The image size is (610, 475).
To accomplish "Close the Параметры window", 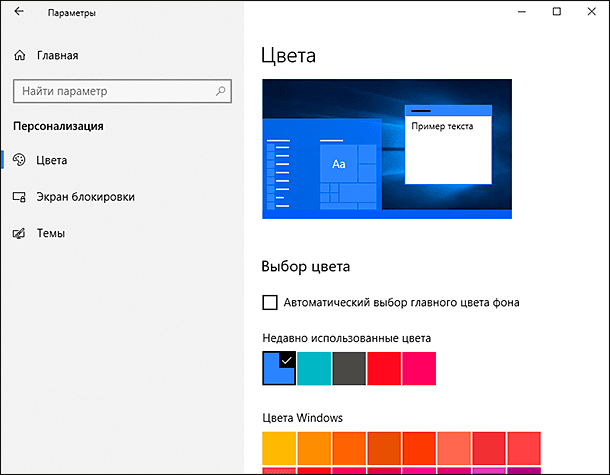I will click(592, 12).
